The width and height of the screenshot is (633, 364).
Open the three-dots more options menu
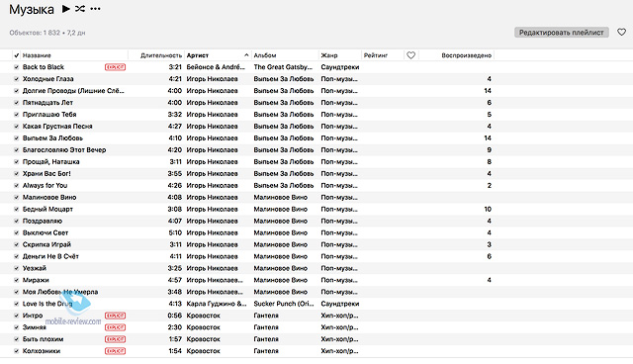click(95, 9)
